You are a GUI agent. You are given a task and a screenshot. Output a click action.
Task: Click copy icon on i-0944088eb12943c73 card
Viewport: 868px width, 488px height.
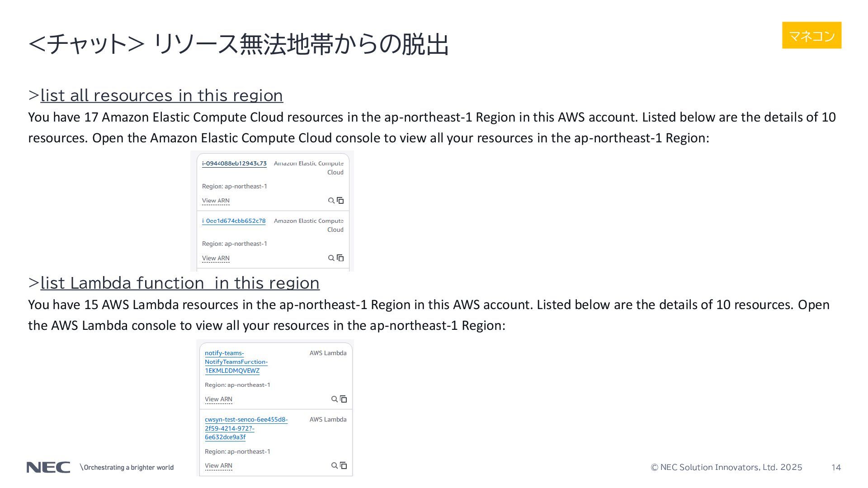(x=340, y=201)
